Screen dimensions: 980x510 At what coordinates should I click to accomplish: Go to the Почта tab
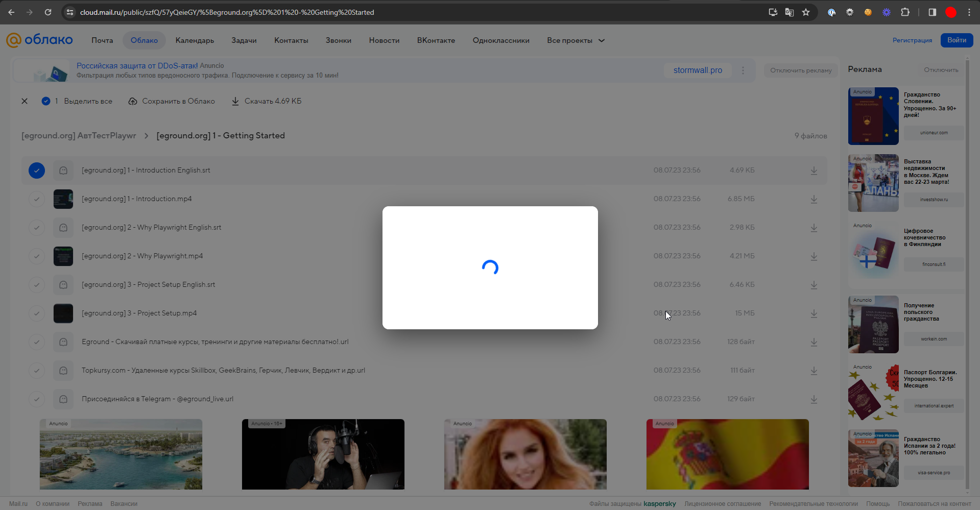[x=102, y=40]
